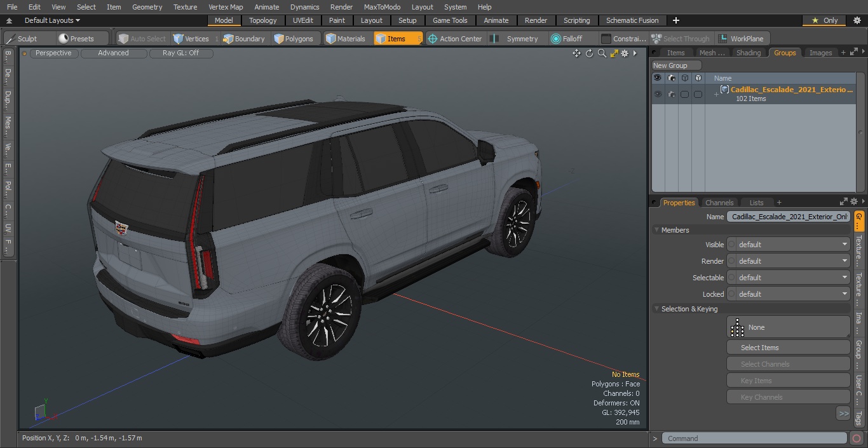Click the New Group button
The image size is (868, 448).
point(677,65)
